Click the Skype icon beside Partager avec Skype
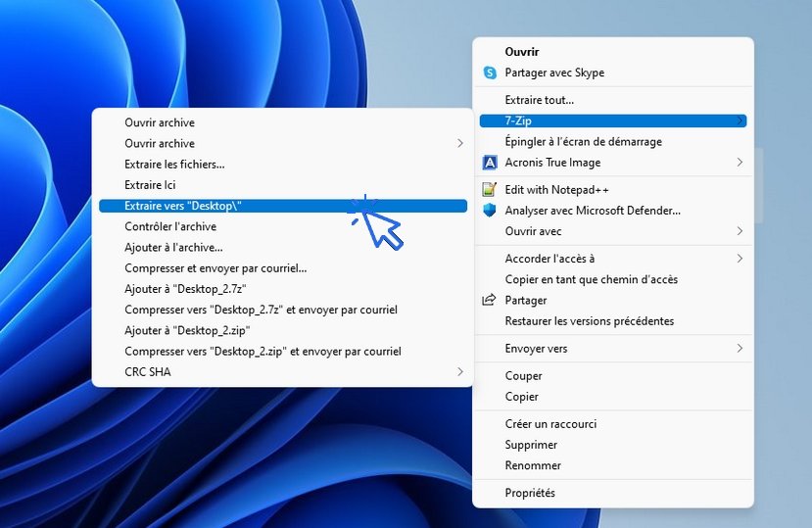 [490, 72]
